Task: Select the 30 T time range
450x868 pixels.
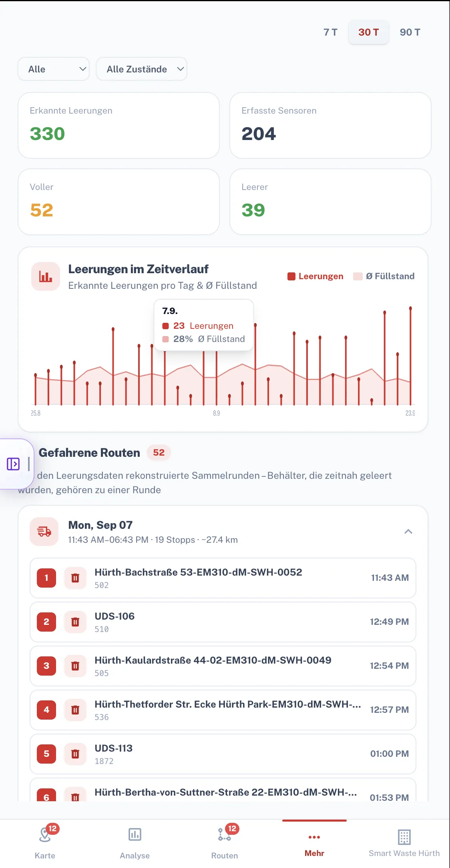Action: pos(368,32)
